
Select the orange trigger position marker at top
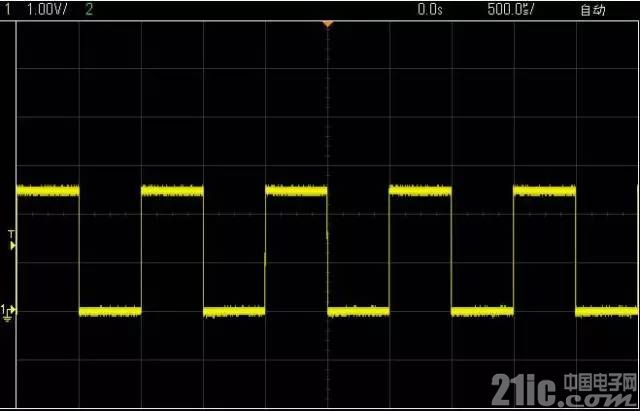(x=327, y=24)
